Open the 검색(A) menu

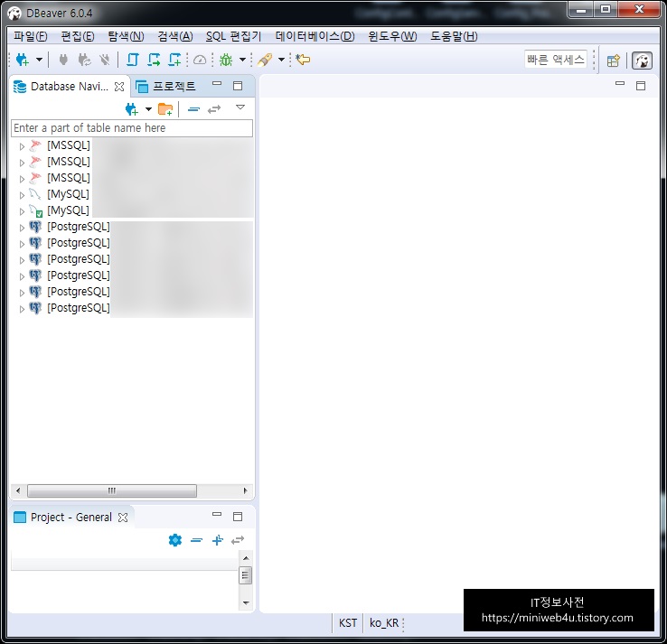(x=175, y=36)
